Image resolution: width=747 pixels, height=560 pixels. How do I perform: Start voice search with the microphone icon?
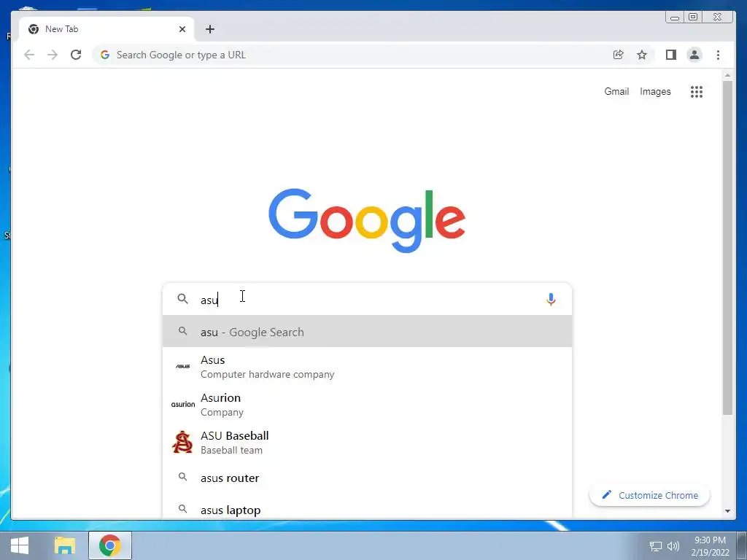(551, 299)
